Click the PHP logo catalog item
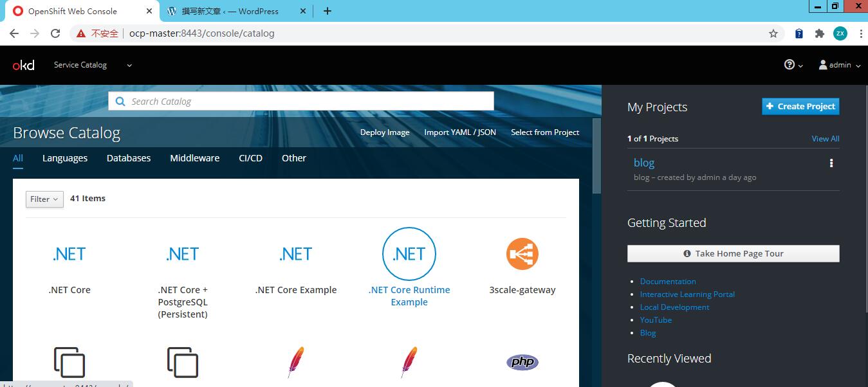 click(522, 362)
